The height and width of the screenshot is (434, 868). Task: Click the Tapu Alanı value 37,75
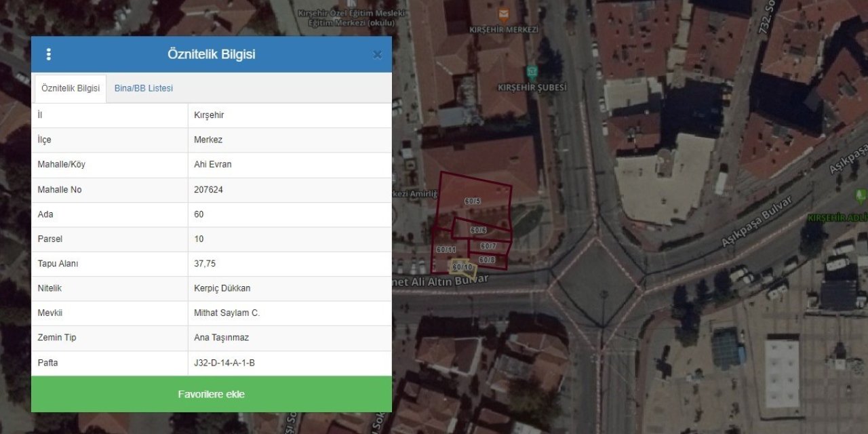point(205,264)
